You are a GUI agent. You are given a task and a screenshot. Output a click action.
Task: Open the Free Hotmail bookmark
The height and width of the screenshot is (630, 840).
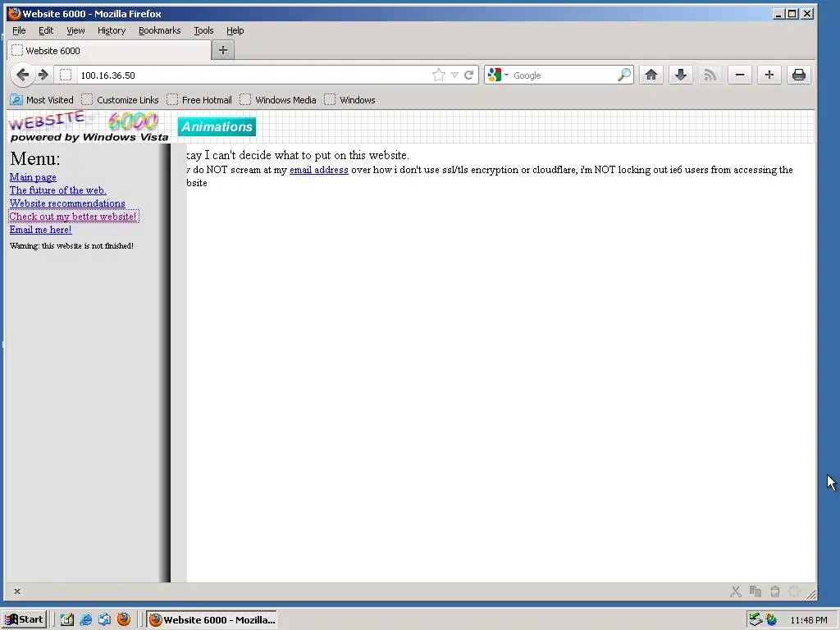click(x=199, y=100)
